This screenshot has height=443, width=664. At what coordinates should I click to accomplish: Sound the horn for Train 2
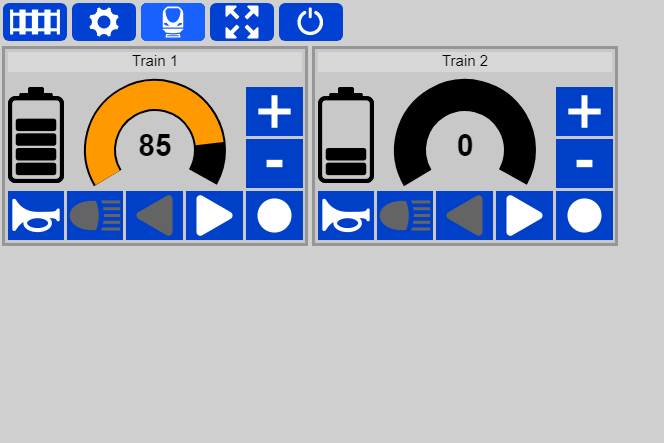pyautogui.click(x=346, y=216)
